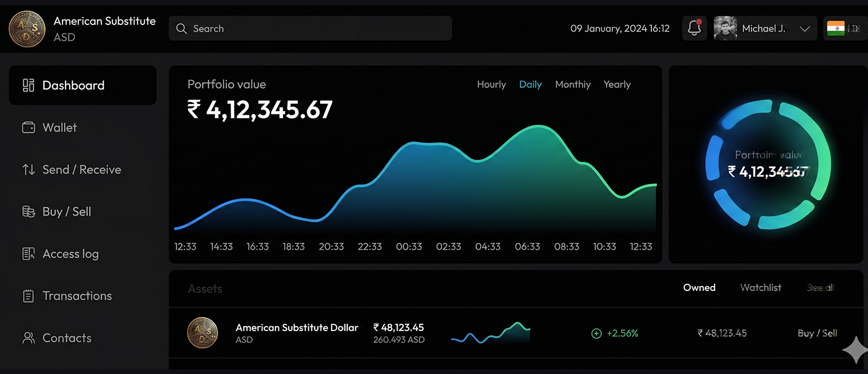
Task: Switch chart to Monthly view
Action: (572, 85)
